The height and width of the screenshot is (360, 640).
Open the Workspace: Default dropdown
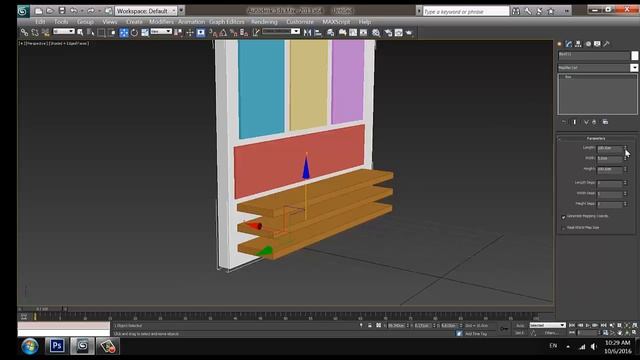pyautogui.click(x=146, y=11)
